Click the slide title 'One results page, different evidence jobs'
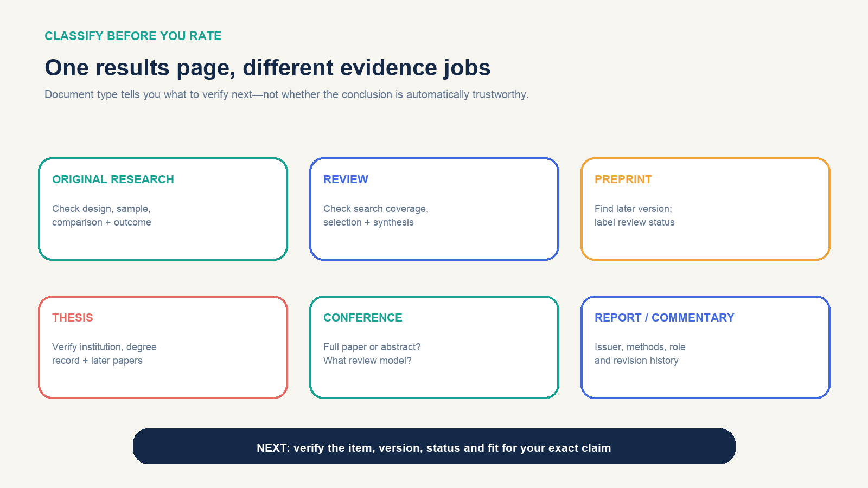The image size is (868, 488). click(x=267, y=68)
